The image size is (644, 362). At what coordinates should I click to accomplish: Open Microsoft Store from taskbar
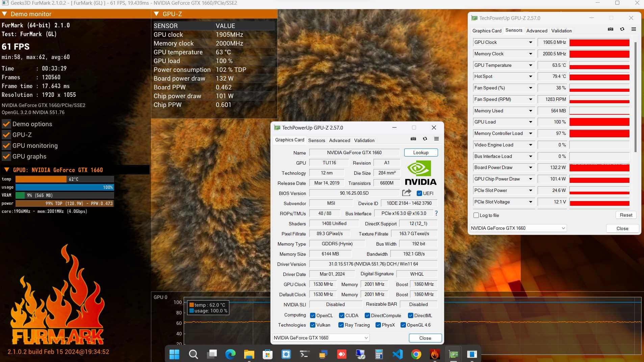pyautogui.click(x=267, y=354)
